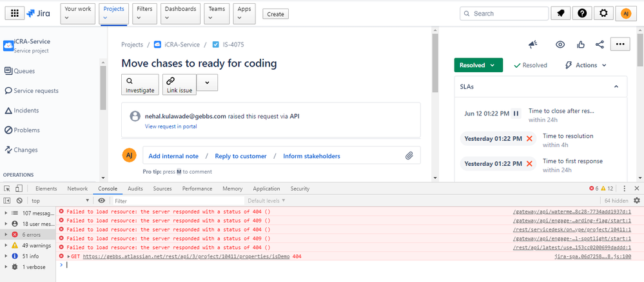This screenshot has height=282, width=644.
Task: Open the Dashboards dropdown
Action: point(181,14)
